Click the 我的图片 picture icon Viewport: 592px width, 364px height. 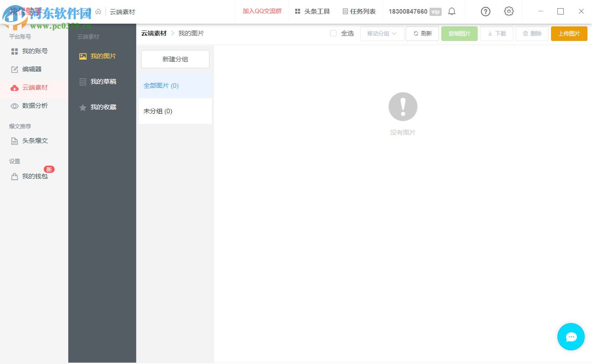click(x=83, y=56)
